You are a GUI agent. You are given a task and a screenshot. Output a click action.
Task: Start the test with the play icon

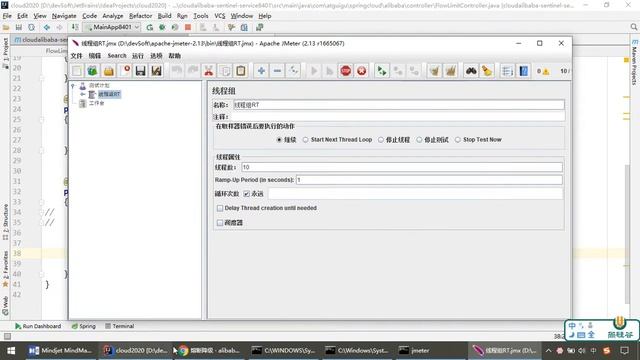point(314,71)
